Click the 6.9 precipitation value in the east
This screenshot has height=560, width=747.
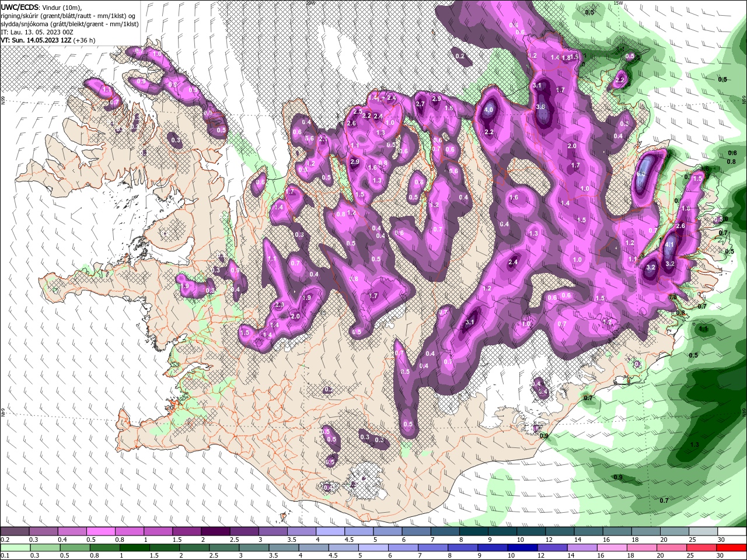(x=641, y=174)
